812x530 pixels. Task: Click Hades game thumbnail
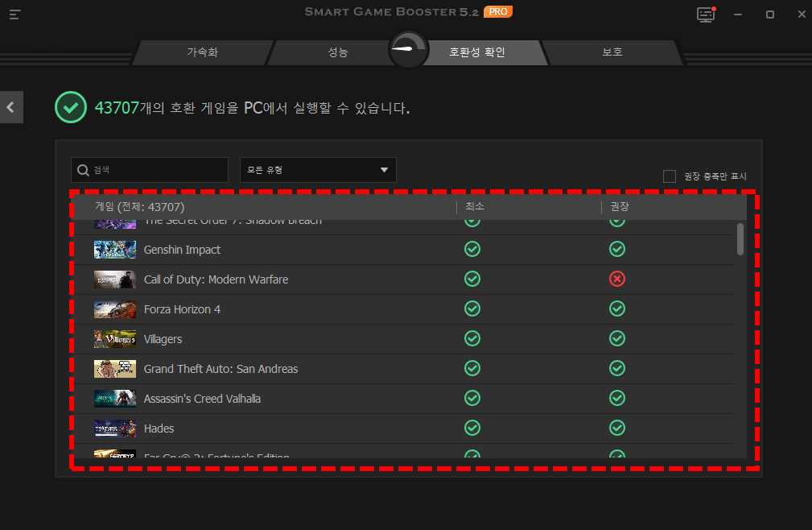[115, 429]
